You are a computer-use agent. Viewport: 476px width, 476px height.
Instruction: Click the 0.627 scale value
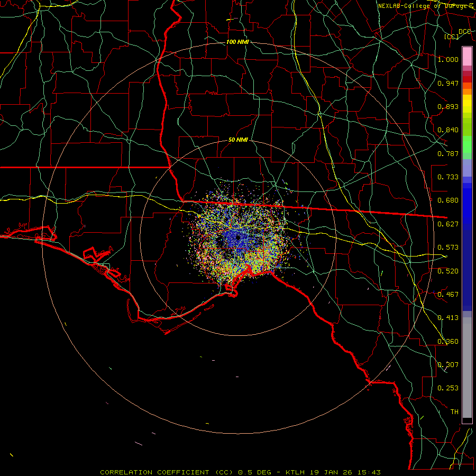pos(448,224)
